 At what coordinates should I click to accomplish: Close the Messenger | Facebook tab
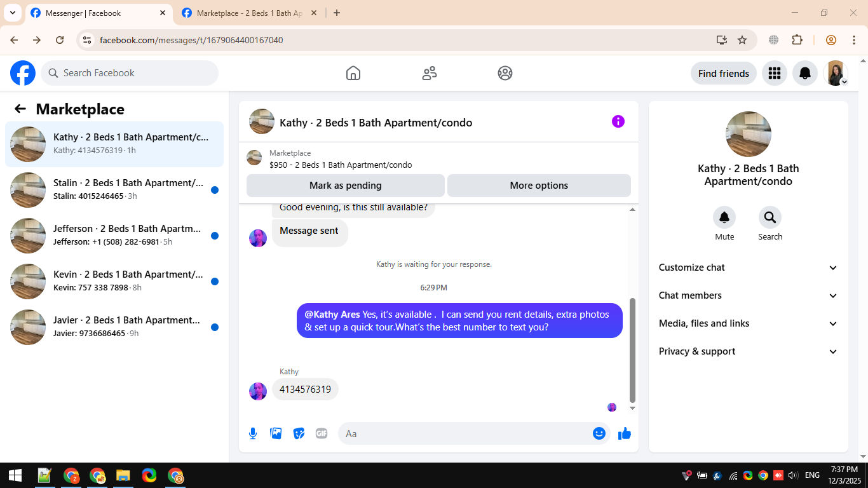pos(163,13)
